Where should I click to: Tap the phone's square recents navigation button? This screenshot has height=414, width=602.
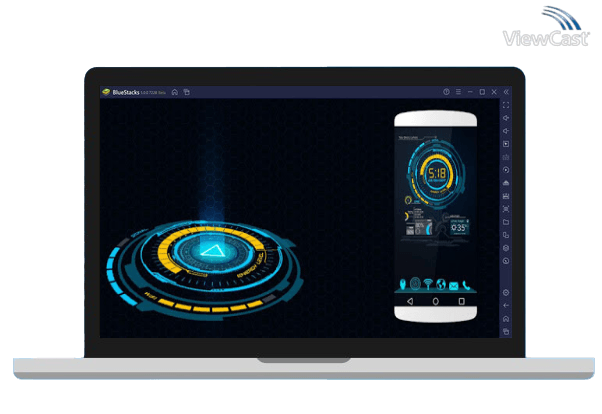point(462,302)
